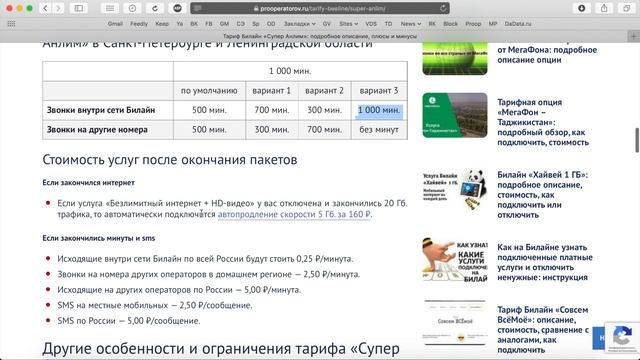This screenshot has width=640, height=360.
Task: Click the Какие услуги подключены thumbnail
Action: coord(455,260)
